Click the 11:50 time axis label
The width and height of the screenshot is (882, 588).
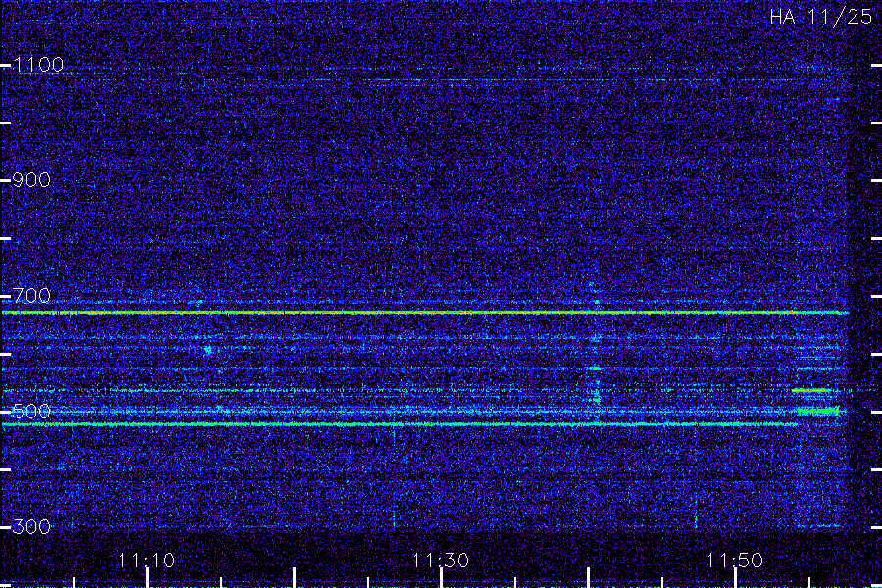pyautogui.click(x=735, y=561)
